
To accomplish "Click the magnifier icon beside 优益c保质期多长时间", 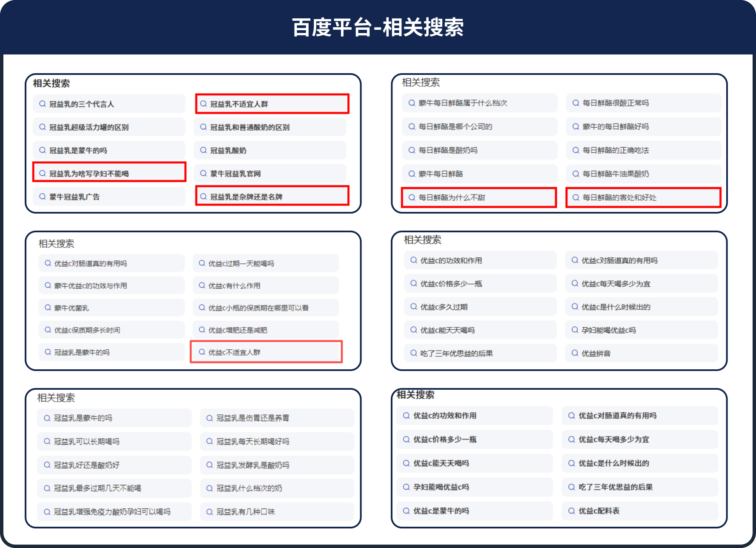I will click(x=48, y=330).
